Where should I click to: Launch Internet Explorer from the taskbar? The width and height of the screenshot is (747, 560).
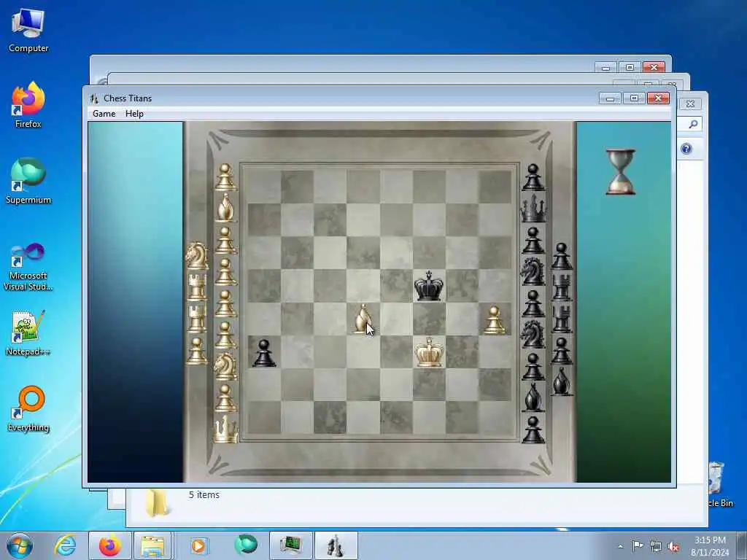[x=65, y=545]
